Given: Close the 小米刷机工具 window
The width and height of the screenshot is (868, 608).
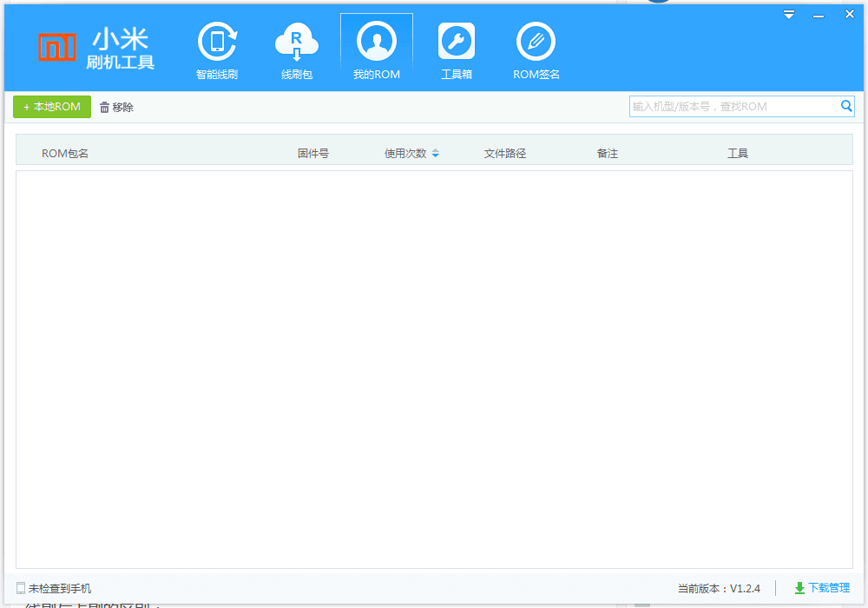Looking at the screenshot, I should pyautogui.click(x=850, y=15).
